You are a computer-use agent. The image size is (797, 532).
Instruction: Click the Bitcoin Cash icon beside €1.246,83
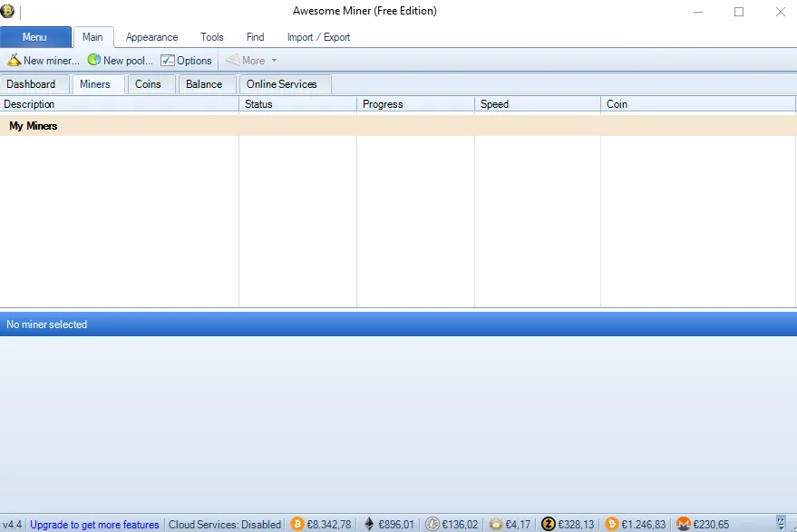pyautogui.click(x=612, y=524)
